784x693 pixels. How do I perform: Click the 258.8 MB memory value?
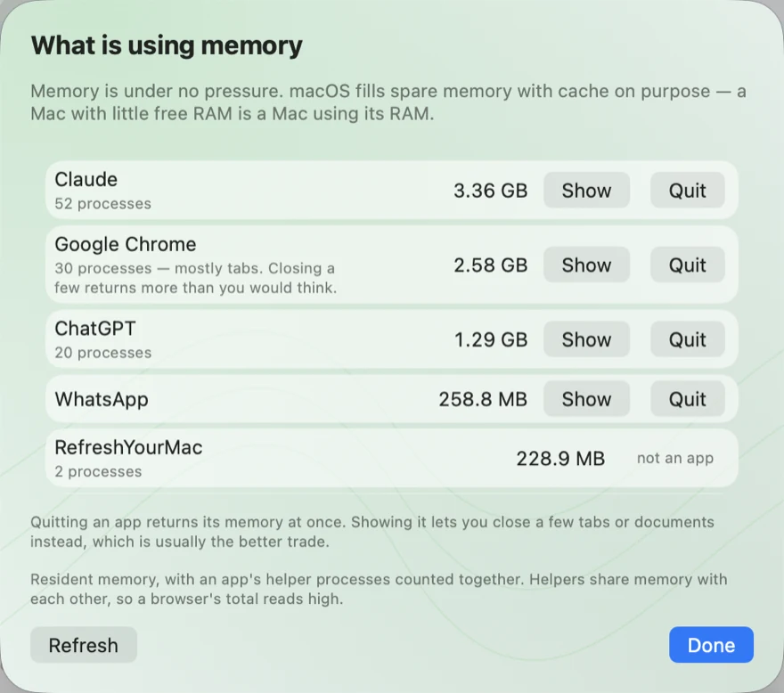pyautogui.click(x=483, y=399)
